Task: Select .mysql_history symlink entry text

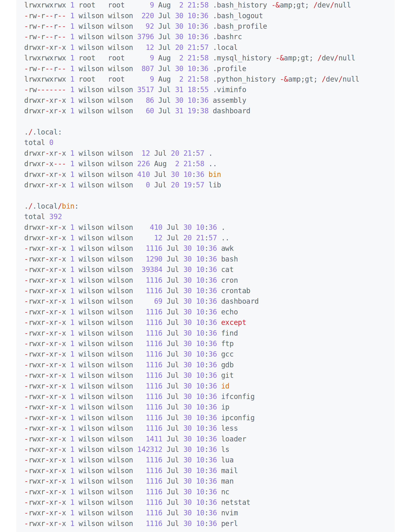Action: [284, 58]
